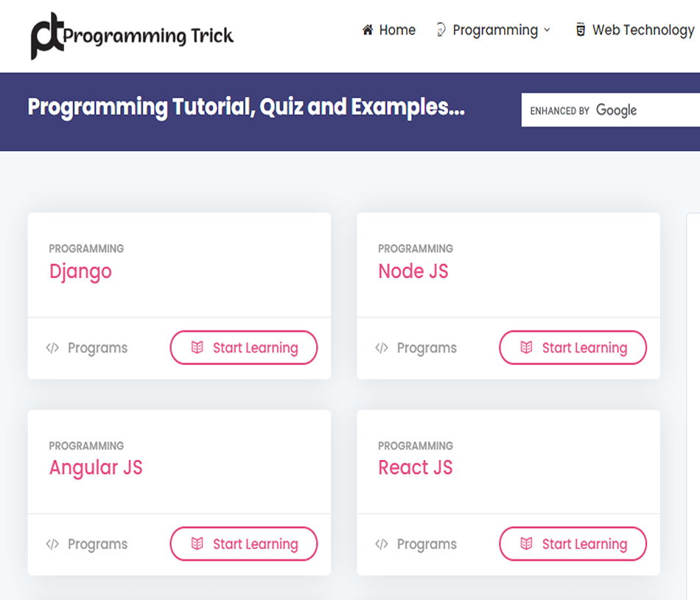Go to the Home menu item
Screen dimensions: 700x600
click(397, 30)
